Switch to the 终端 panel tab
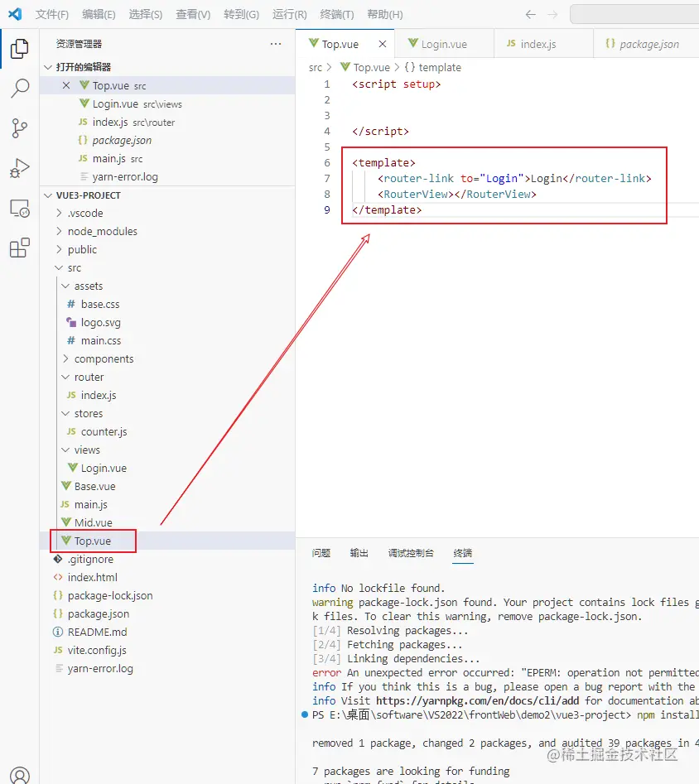 click(x=463, y=553)
